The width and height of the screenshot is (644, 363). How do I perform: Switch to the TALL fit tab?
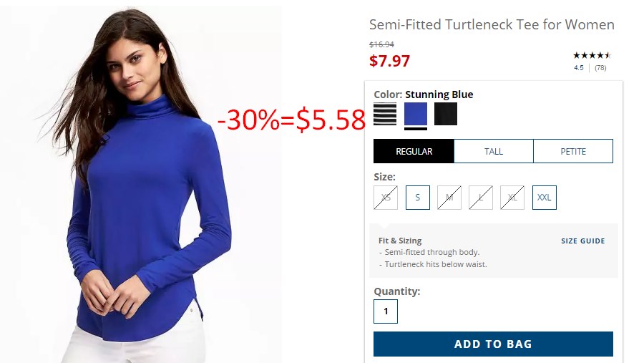494,151
